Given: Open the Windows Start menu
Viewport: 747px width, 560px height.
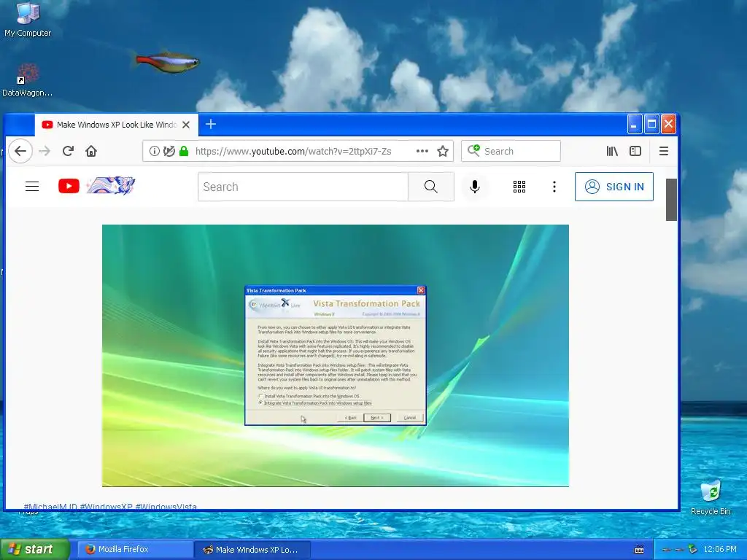Looking at the screenshot, I should pos(34,549).
